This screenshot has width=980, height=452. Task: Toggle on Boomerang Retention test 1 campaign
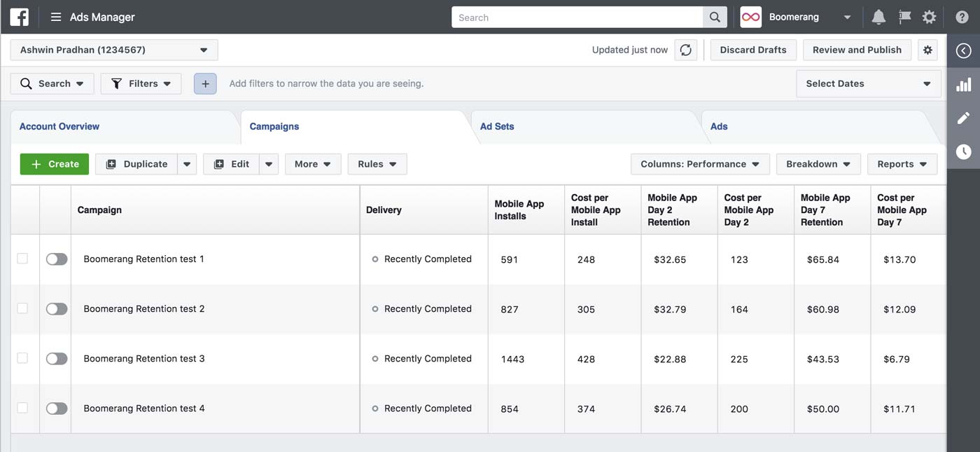click(57, 259)
